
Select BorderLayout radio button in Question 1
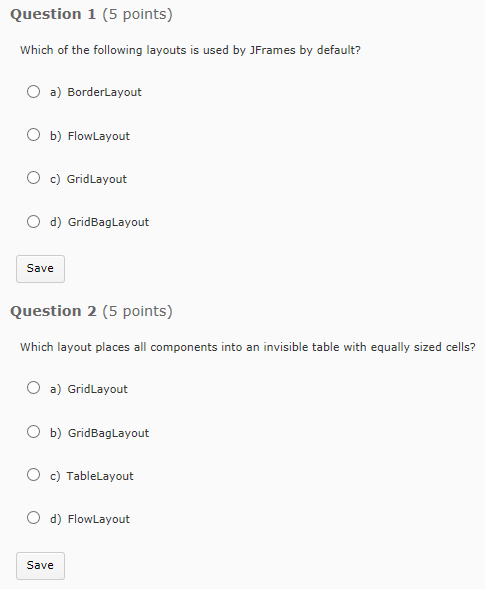(33, 91)
